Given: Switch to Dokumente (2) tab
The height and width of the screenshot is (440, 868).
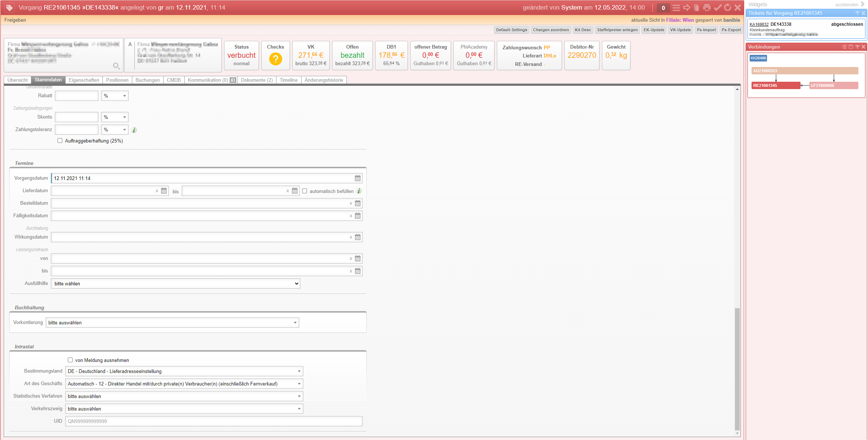Looking at the screenshot, I should [257, 80].
